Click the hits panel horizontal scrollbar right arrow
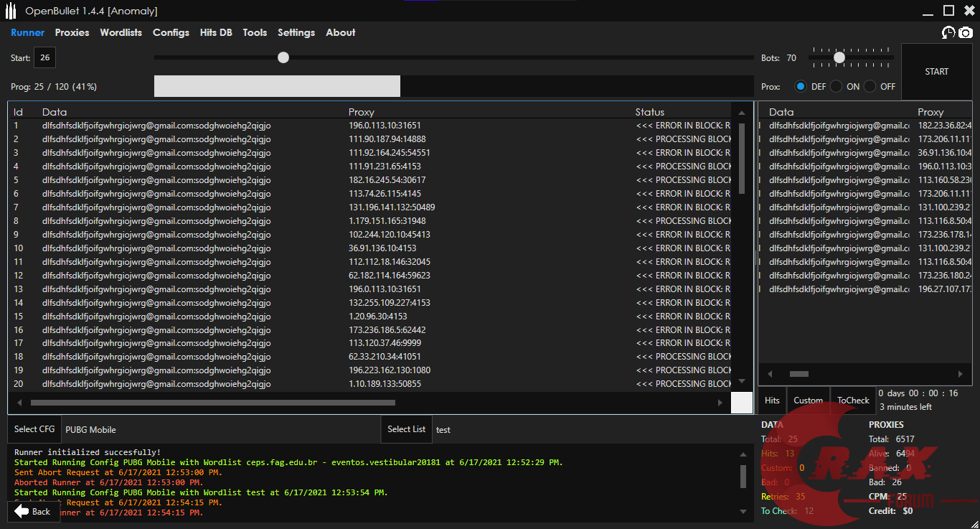 click(961, 374)
